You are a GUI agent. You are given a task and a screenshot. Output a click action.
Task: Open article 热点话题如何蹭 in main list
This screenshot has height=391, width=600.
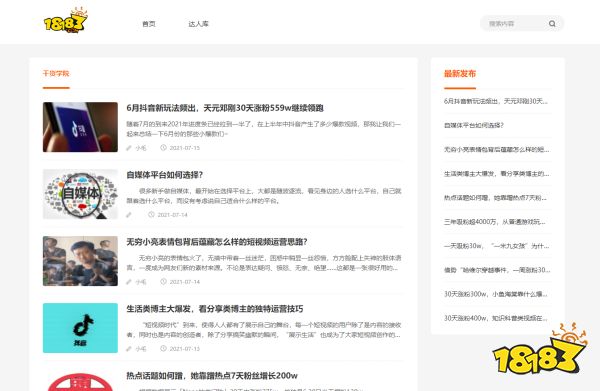(212, 376)
